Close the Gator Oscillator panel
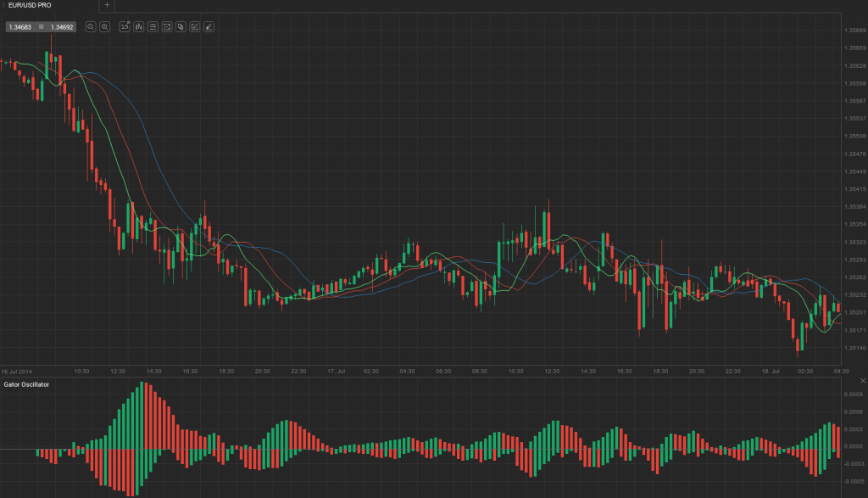 [x=861, y=380]
